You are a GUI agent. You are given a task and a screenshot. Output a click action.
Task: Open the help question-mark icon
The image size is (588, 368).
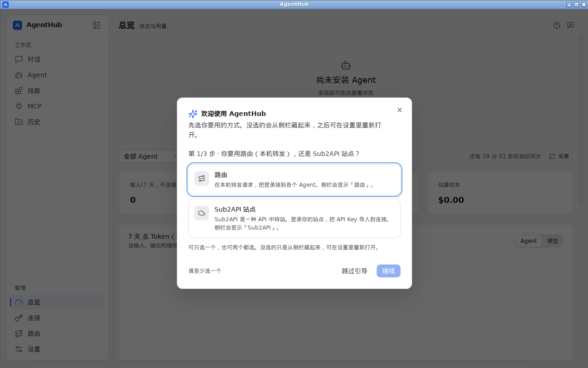[557, 25]
